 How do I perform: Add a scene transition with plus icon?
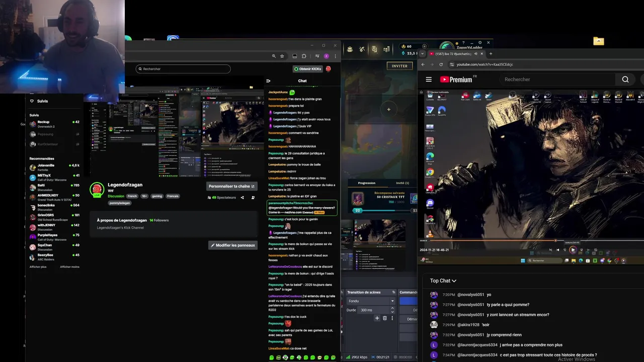coord(377,318)
